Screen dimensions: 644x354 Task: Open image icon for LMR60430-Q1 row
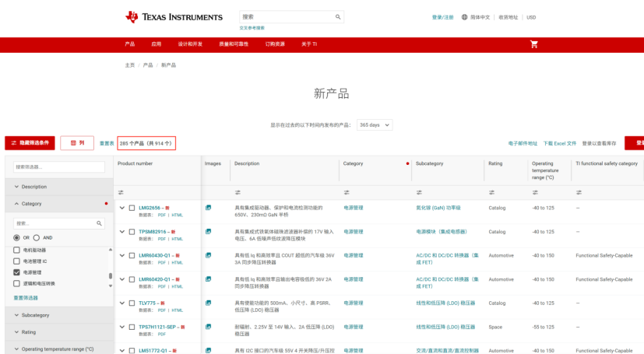(208, 255)
